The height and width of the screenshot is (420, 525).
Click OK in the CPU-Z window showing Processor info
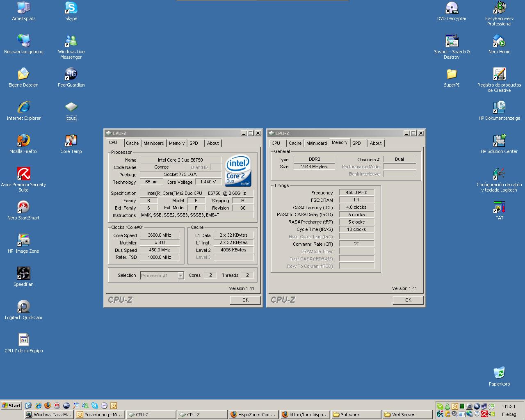pyautogui.click(x=245, y=300)
